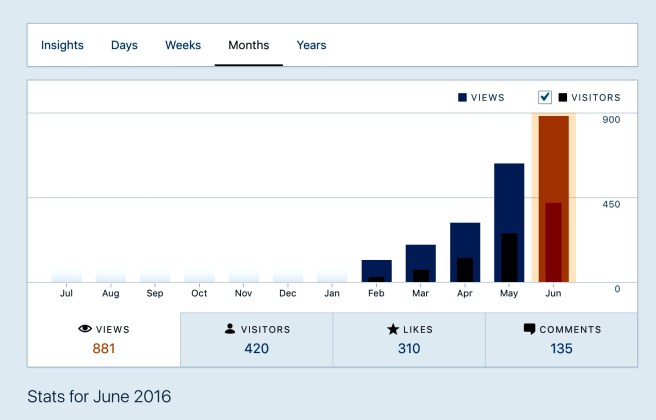Switch to the Weeks tab
Screen dimensions: 656x420
pyautogui.click(x=183, y=45)
